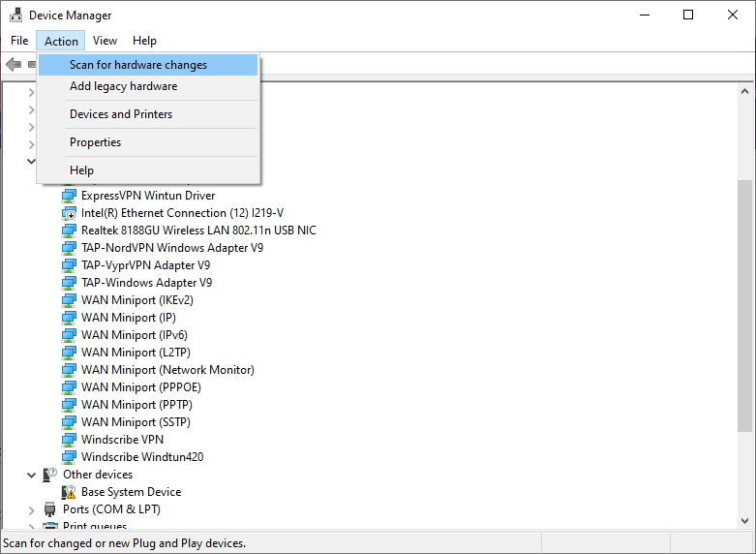This screenshot has width=756, height=554.
Task: Select ExpressVPN Wintun Driver label
Action: [148, 196]
